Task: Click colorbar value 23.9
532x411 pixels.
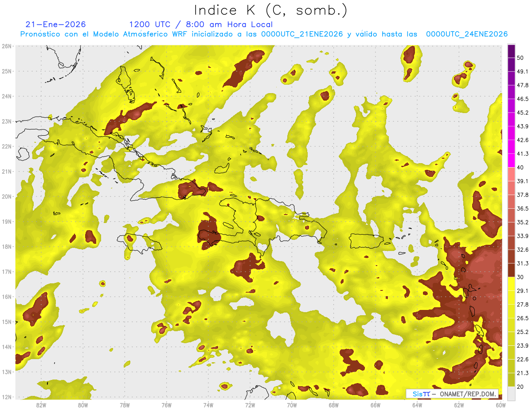Action: tap(522, 345)
